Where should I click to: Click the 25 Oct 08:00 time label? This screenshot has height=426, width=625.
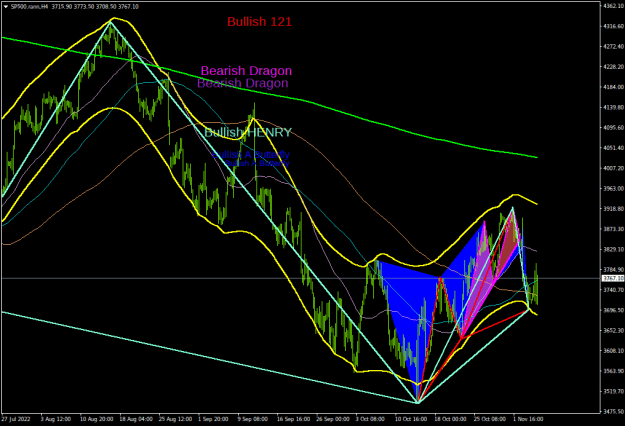[490, 419]
